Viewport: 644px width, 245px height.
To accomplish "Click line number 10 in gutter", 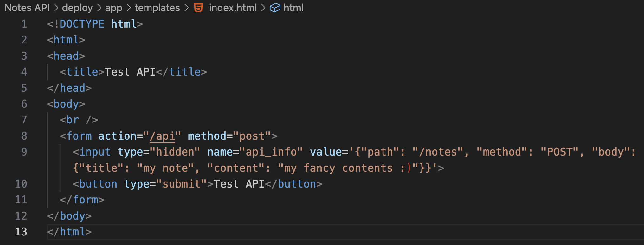I will [21, 184].
